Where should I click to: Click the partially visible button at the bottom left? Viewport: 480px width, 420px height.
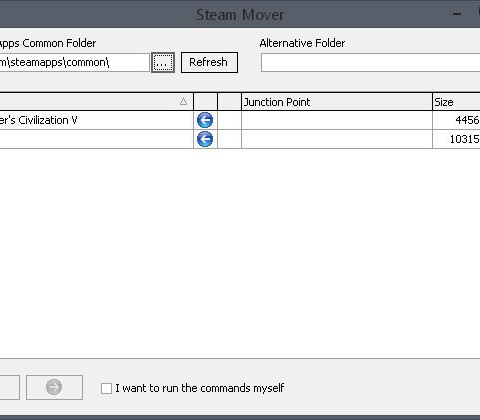coord(10,387)
